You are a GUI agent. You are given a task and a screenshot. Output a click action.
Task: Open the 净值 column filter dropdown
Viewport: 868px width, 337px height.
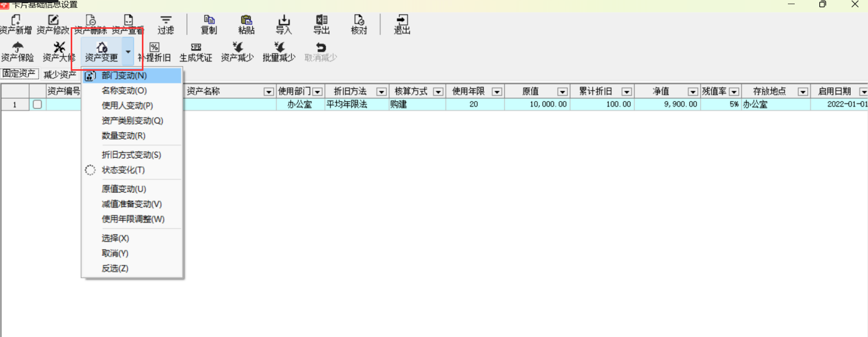[x=693, y=92]
